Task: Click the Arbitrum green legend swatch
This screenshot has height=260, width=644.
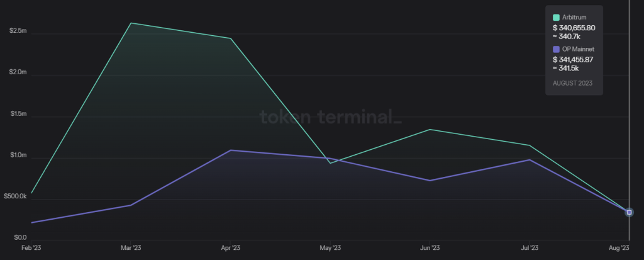Action: [556, 17]
